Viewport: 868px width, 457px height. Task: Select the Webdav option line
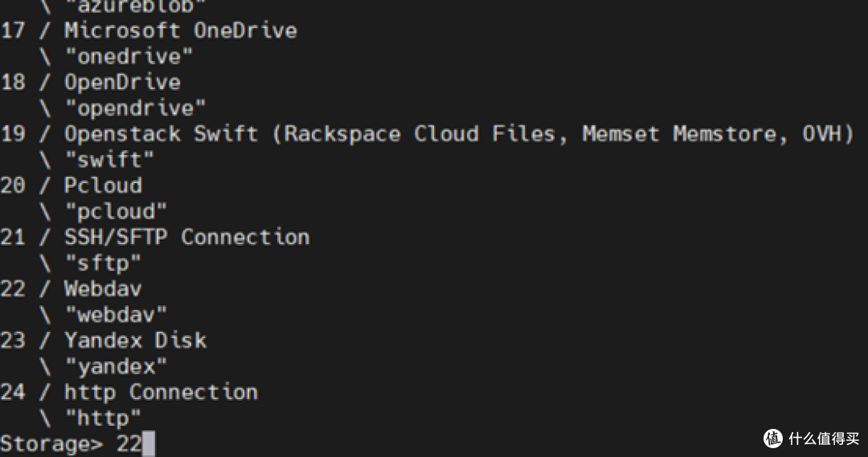[x=103, y=289]
